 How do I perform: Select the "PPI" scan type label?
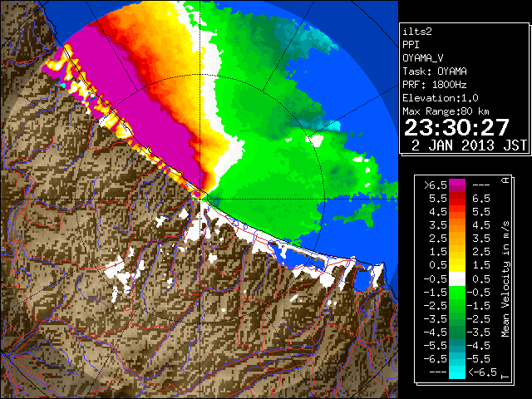tap(411, 45)
